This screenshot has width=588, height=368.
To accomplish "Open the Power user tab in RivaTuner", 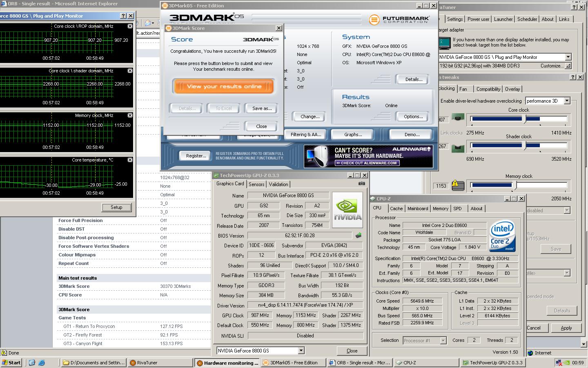I will tap(478, 19).
